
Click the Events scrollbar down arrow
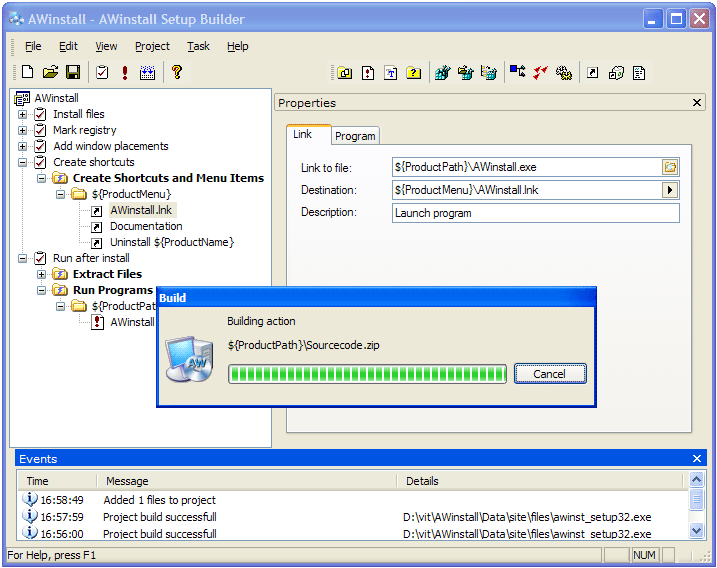click(696, 531)
